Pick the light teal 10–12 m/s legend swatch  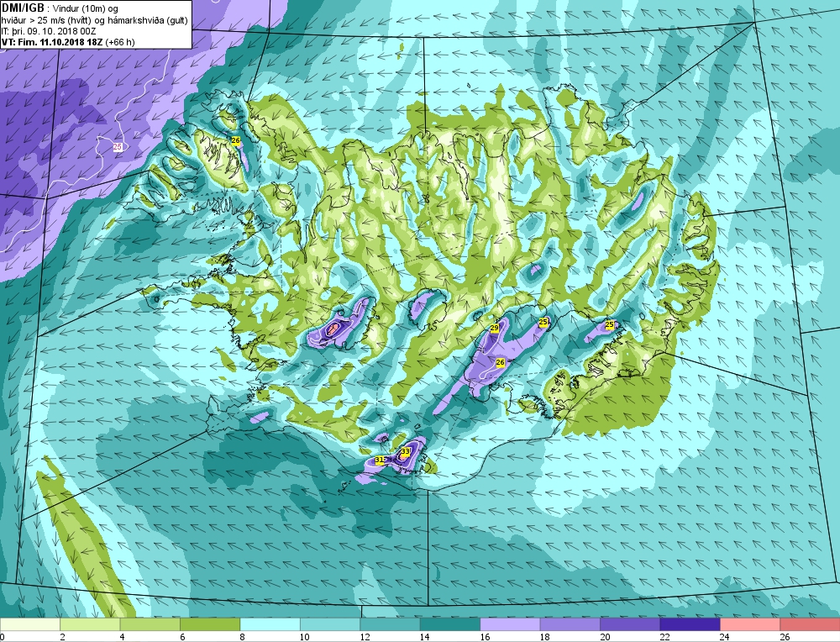[330, 624]
